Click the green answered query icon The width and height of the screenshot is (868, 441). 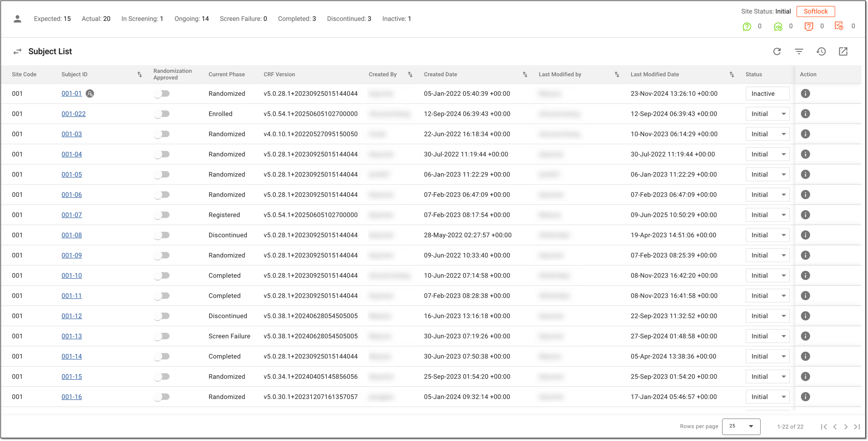click(x=778, y=26)
